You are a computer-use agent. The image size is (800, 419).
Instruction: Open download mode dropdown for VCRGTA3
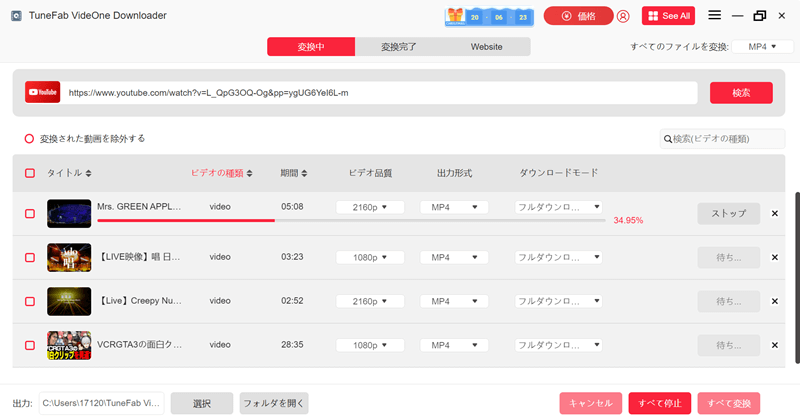coord(558,345)
